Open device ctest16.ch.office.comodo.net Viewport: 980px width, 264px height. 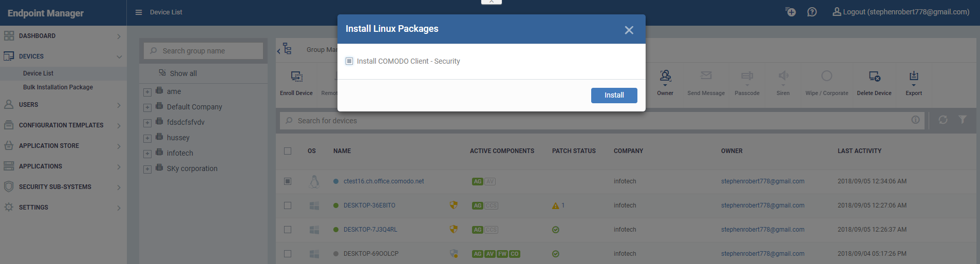click(x=384, y=181)
